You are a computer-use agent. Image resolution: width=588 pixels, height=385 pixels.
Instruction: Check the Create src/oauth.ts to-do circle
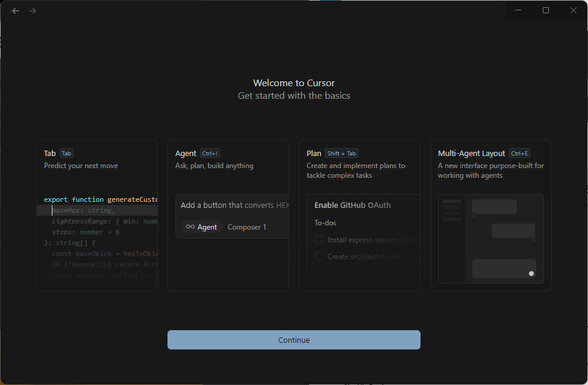(319, 257)
